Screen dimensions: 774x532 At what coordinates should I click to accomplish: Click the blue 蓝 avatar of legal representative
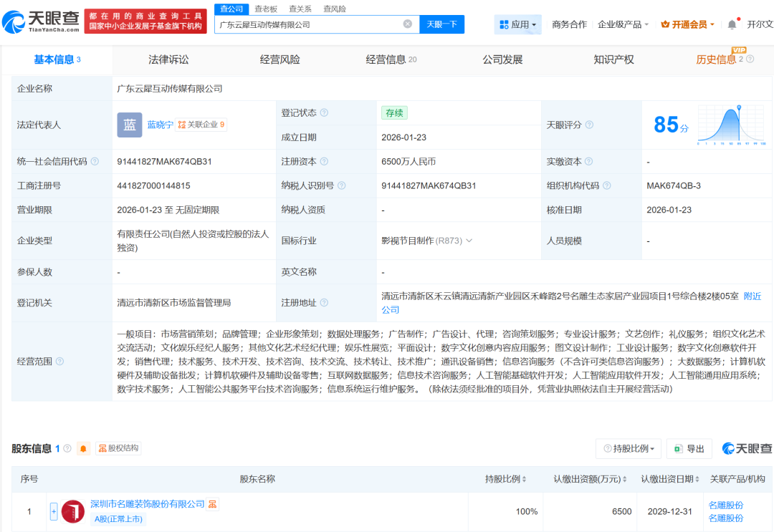point(130,125)
